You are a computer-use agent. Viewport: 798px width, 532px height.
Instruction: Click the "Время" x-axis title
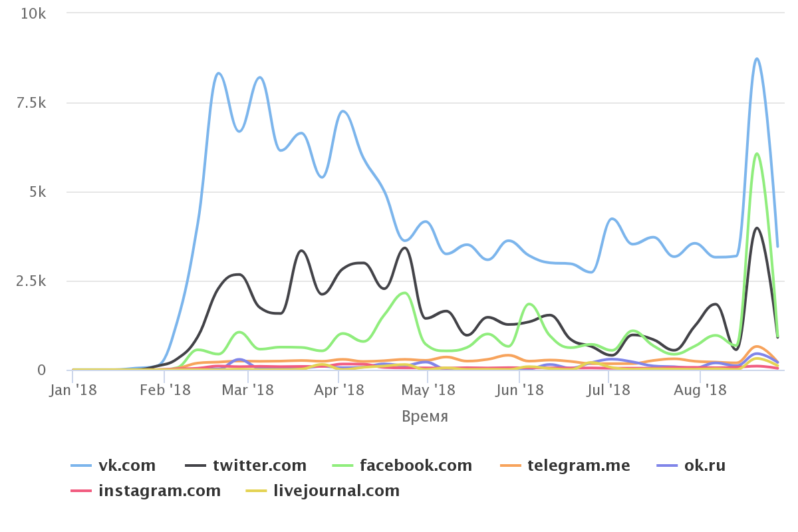[425, 417]
